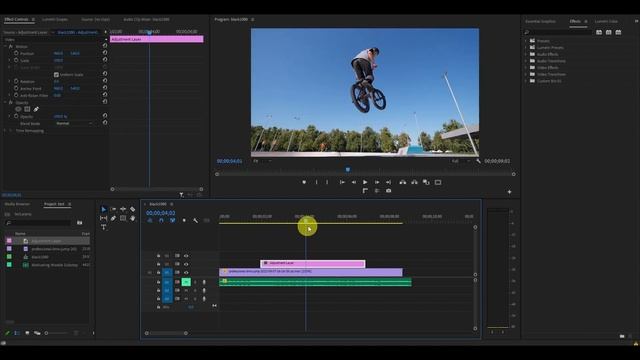Viewport: 640px width, 360px height.
Task: Select the Type tool
Action: point(103,227)
